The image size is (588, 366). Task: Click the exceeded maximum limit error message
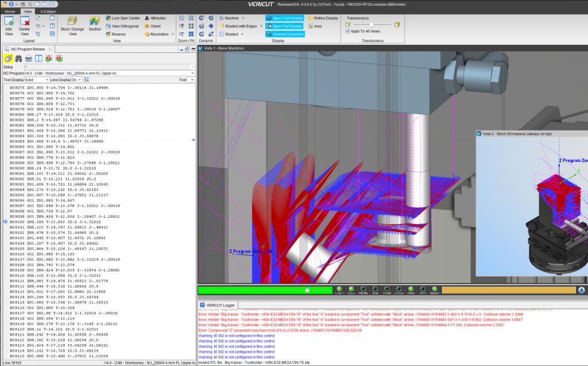[280, 330]
